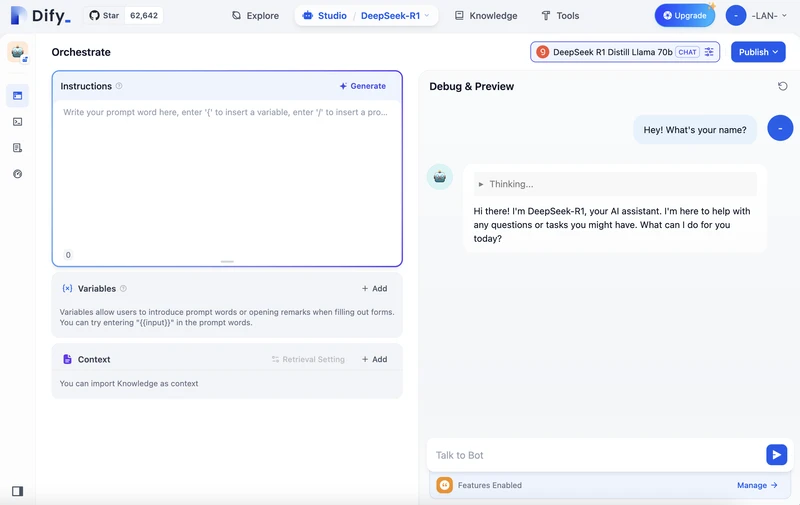Click the bot avatar in chat
The image size is (800, 505).
point(440,177)
